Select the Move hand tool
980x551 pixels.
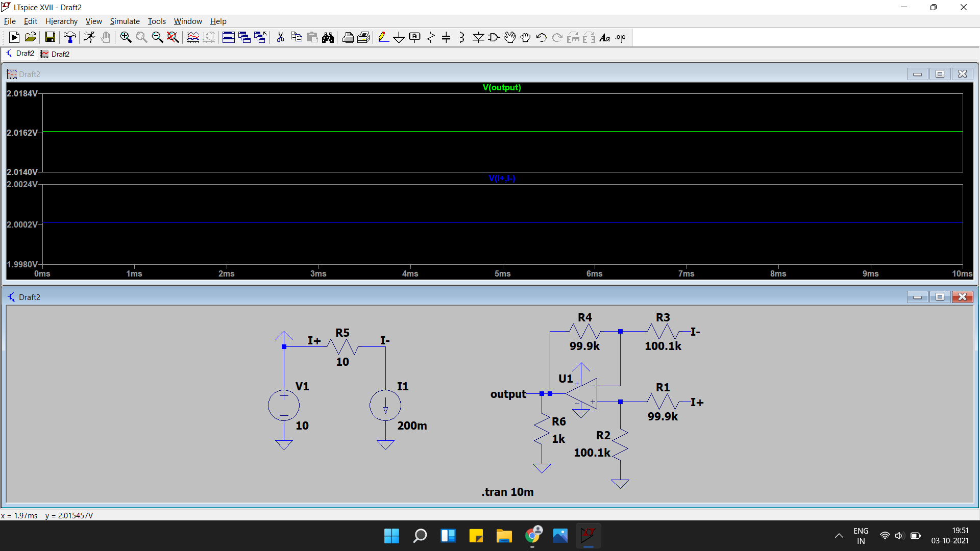point(510,37)
